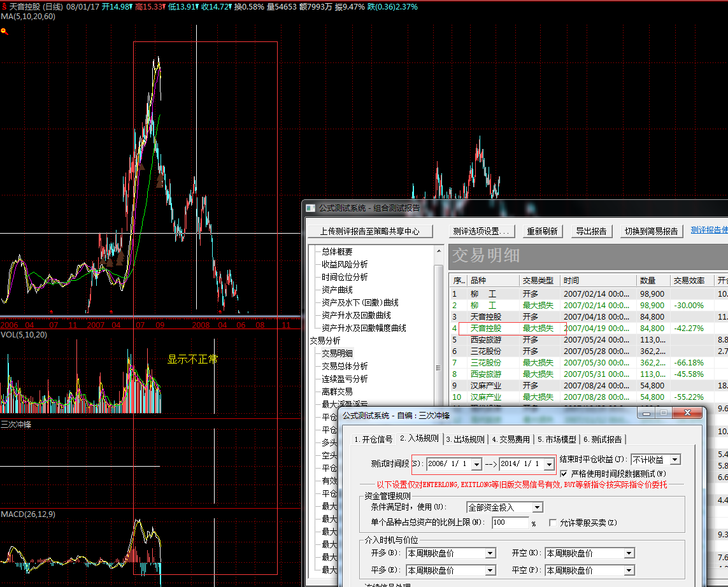Viewport: 728px width, 587px height.
Task: Open the end date 2014/1/1 dropdown
Action: pos(549,464)
